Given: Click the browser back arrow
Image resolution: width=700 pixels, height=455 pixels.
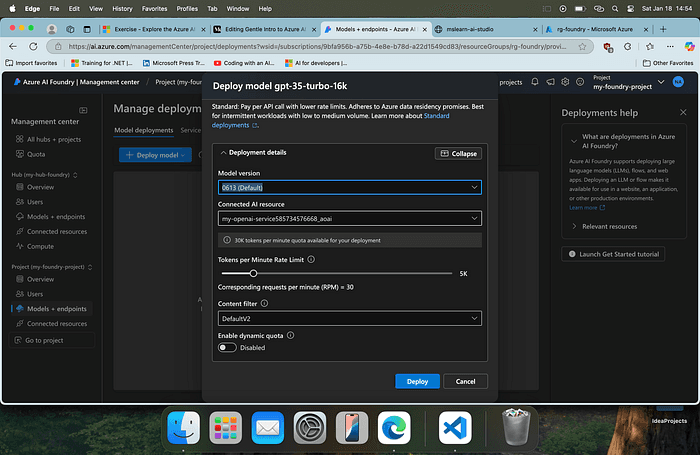Looking at the screenshot, I should (13, 46).
